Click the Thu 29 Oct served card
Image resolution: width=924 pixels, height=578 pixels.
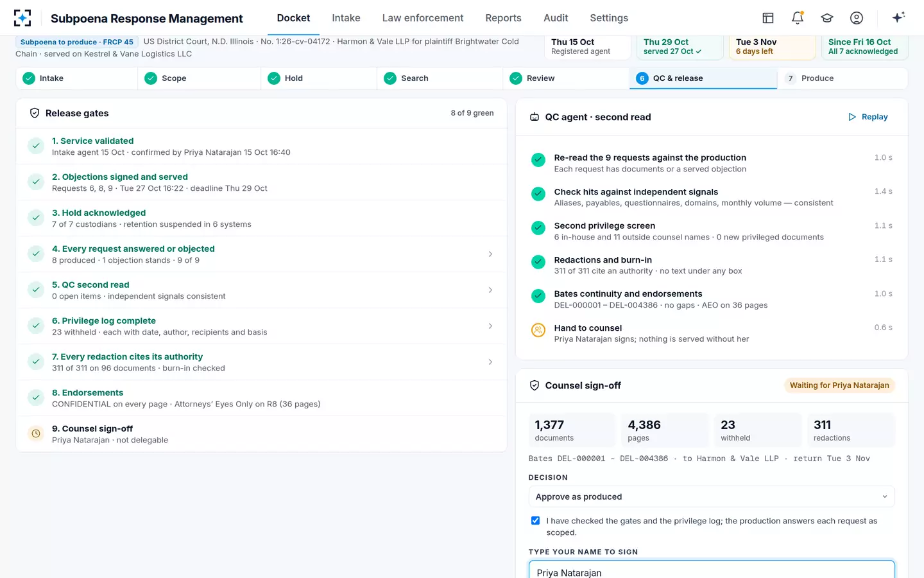(x=680, y=47)
